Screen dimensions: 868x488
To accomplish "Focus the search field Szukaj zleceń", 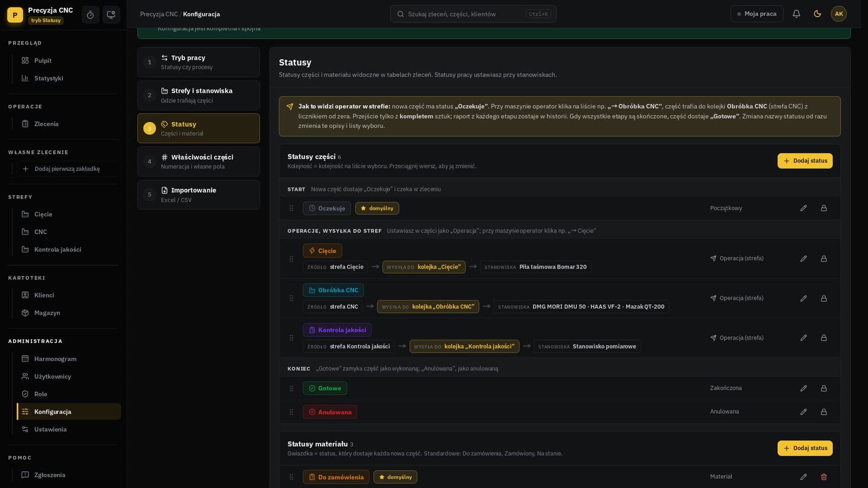I will tap(473, 14).
